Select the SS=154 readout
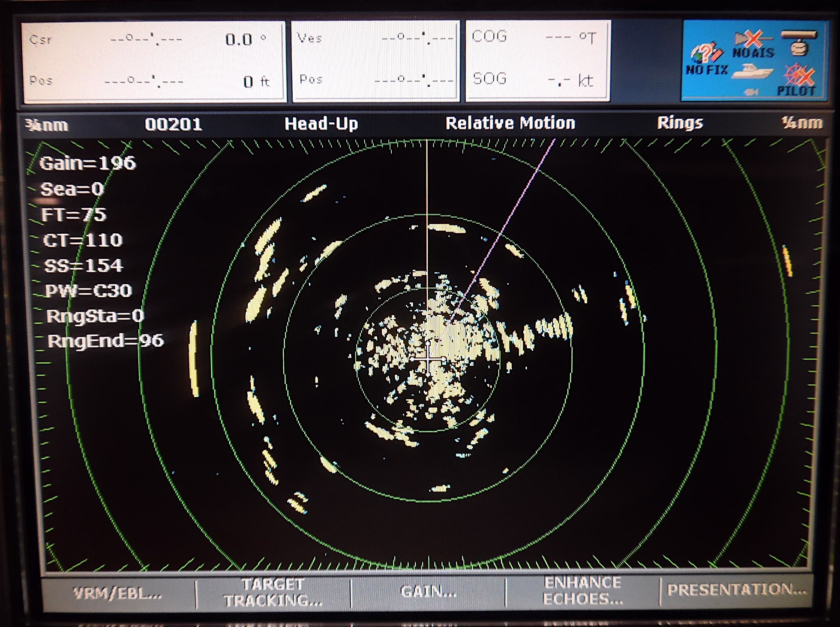 [84, 265]
